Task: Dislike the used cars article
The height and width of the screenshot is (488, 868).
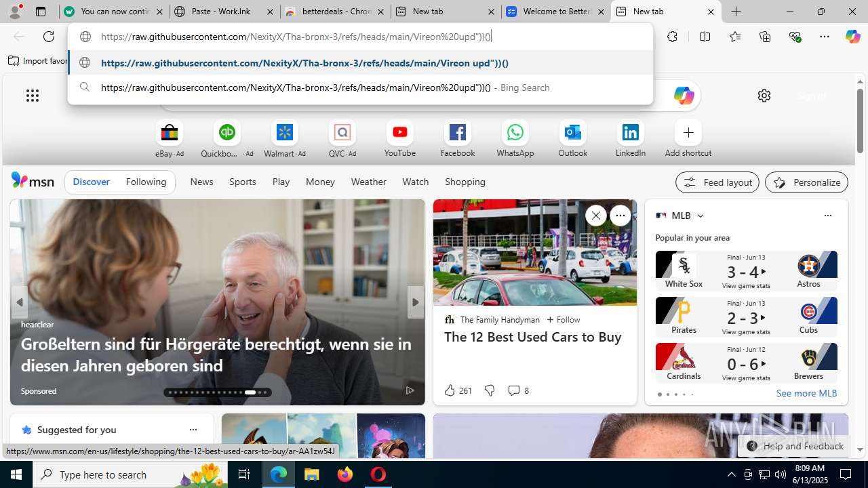Action: [x=489, y=390]
